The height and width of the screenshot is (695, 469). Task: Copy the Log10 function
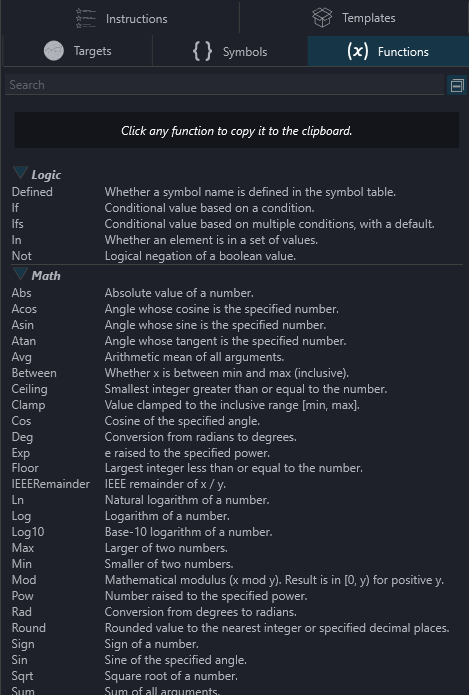[28, 532]
